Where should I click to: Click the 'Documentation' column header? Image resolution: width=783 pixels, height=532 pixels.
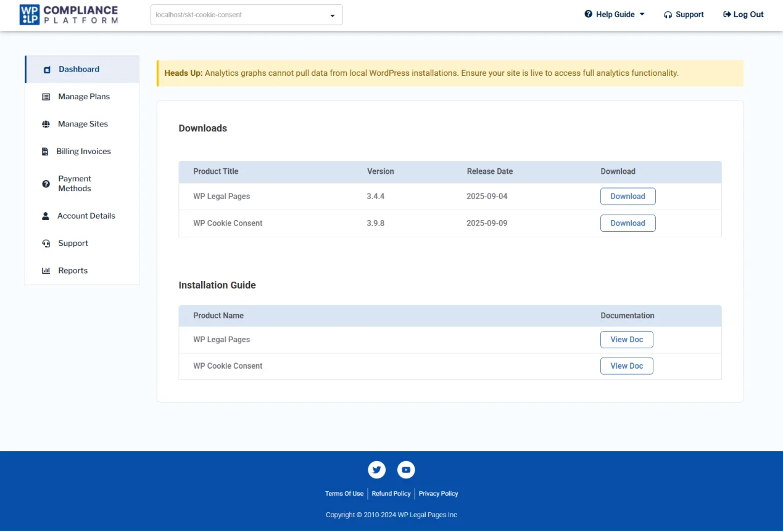[x=628, y=316]
